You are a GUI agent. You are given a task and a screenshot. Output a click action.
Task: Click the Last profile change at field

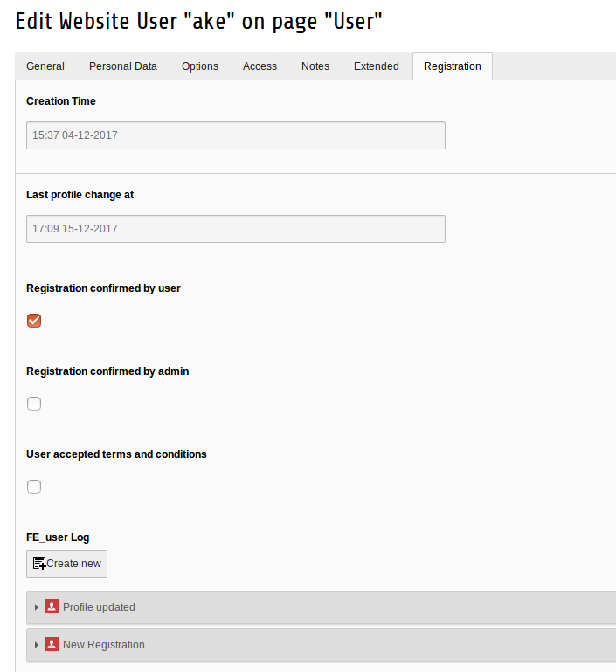pos(235,229)
